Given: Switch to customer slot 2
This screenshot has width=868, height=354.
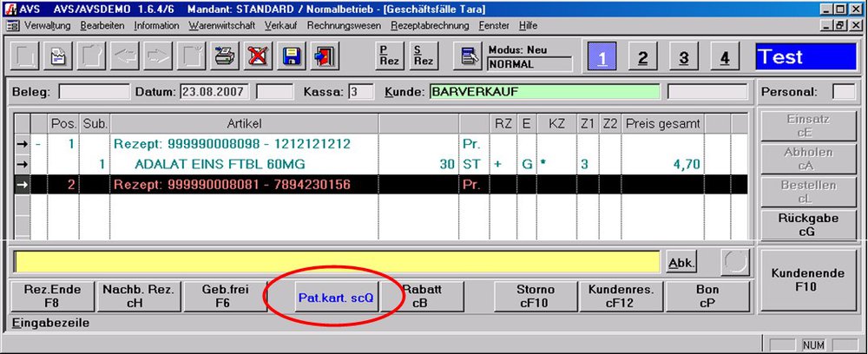Looking at the screenshot, I should point(643,58).
